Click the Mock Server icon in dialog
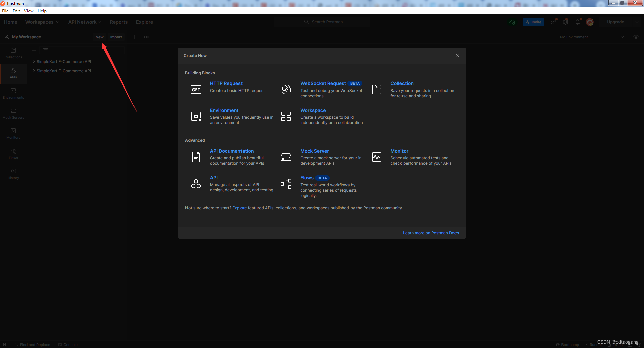The width and height of the screenshot is (644, 348). 286,157
